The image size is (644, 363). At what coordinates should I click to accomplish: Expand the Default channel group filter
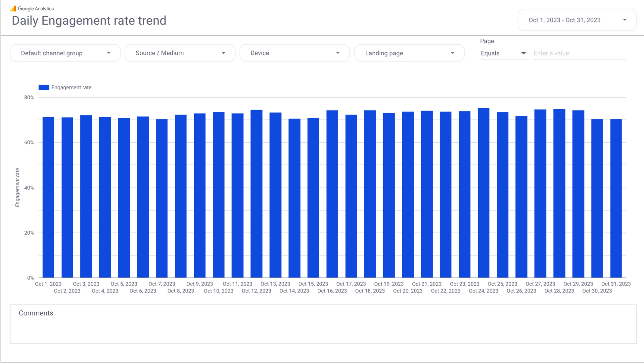(65, 53)
